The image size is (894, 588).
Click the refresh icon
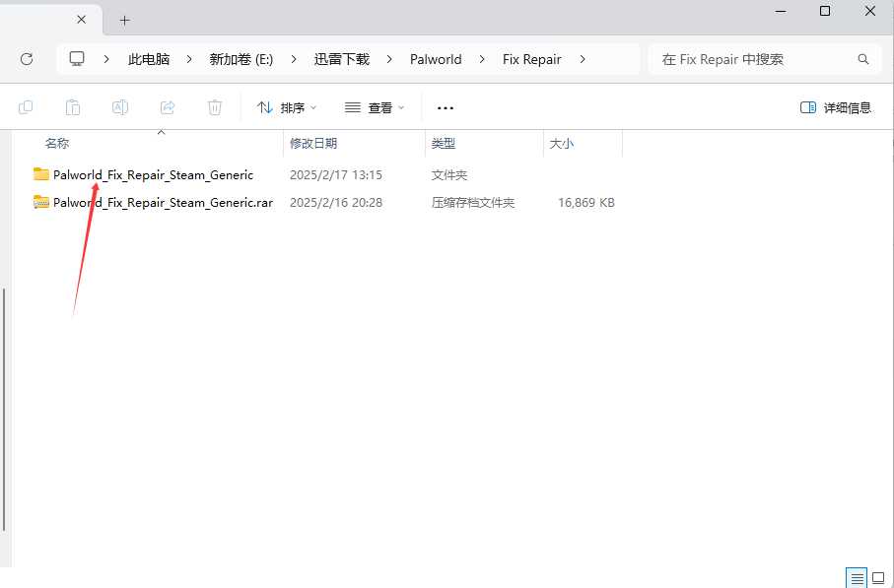tap(27, 59)
